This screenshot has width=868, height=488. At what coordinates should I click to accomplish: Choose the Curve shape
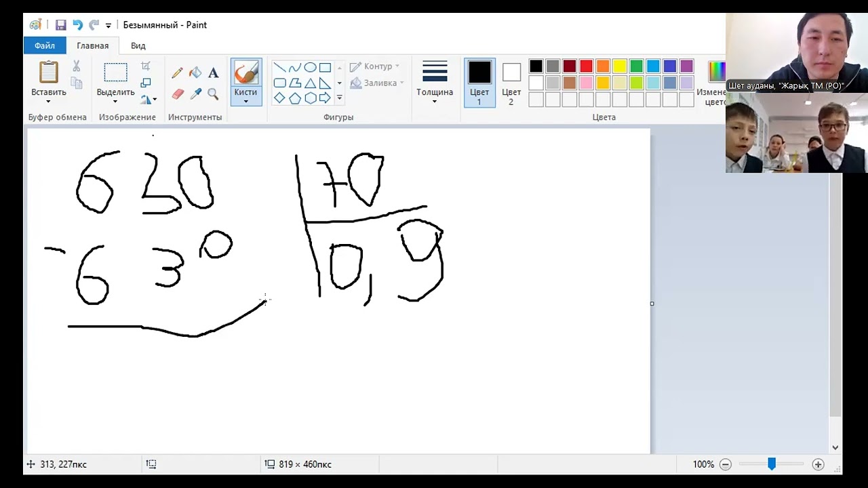294,68
